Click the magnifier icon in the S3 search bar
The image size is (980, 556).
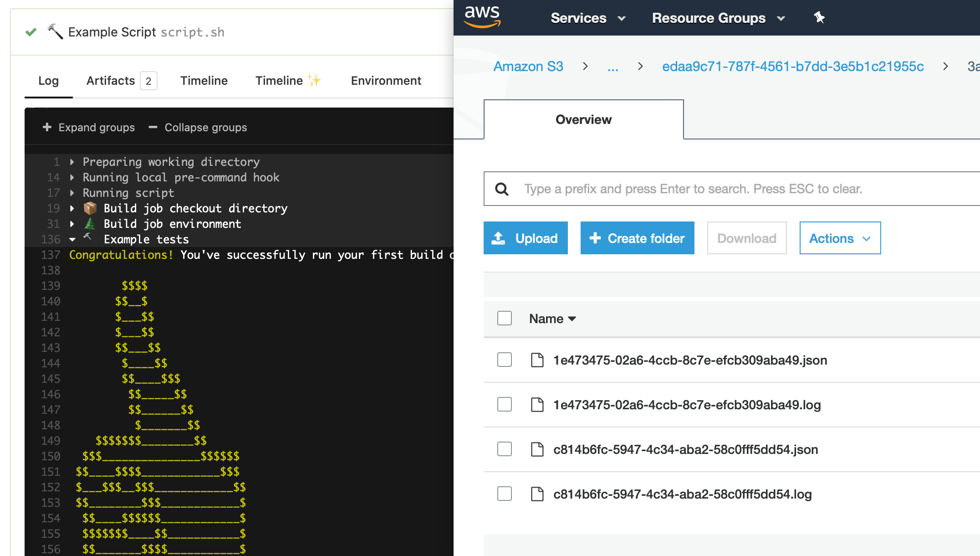point(502,189)
